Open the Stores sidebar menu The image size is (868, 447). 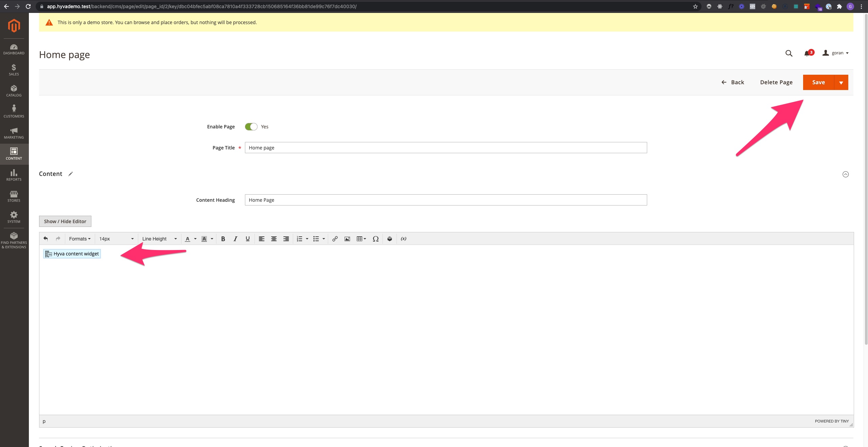click(x=14, y=196)
